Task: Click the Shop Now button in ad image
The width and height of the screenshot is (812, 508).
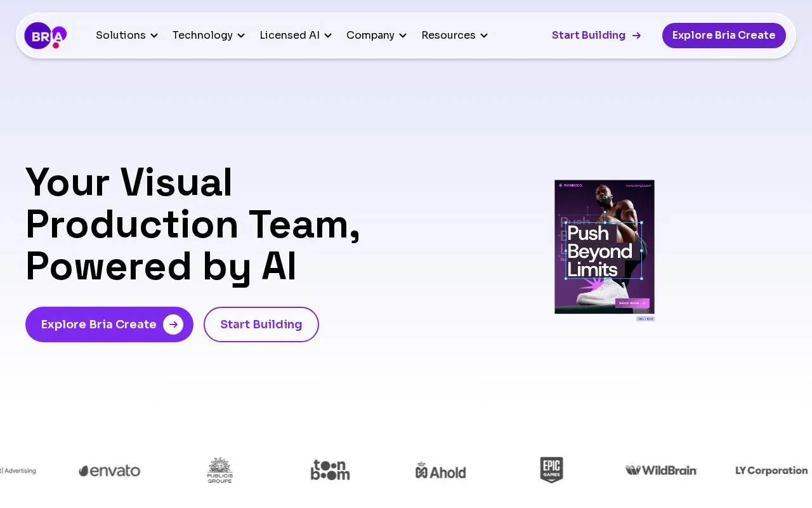Action: pyautogui.click(x=632, y=303)
